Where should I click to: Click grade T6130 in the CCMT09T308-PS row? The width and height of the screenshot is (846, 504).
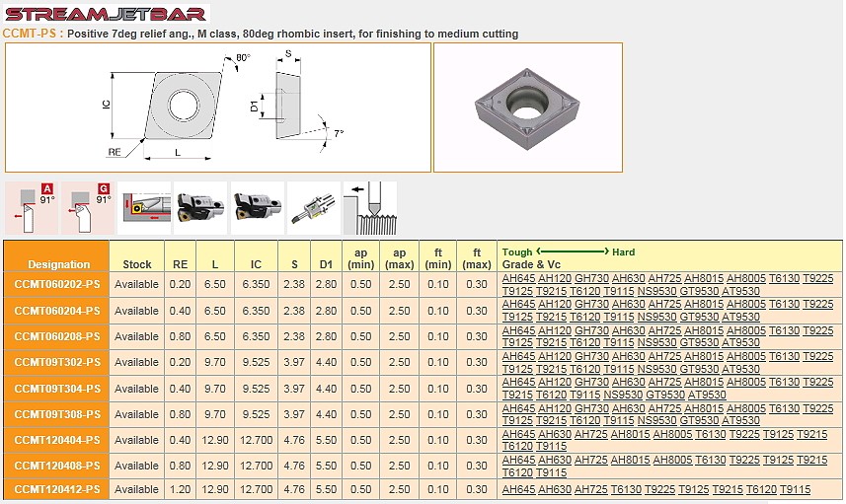[x=784, y=408]
